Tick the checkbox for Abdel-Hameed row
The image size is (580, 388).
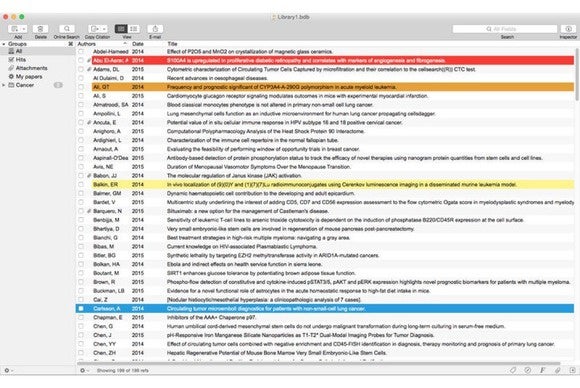tap(81, 51)
